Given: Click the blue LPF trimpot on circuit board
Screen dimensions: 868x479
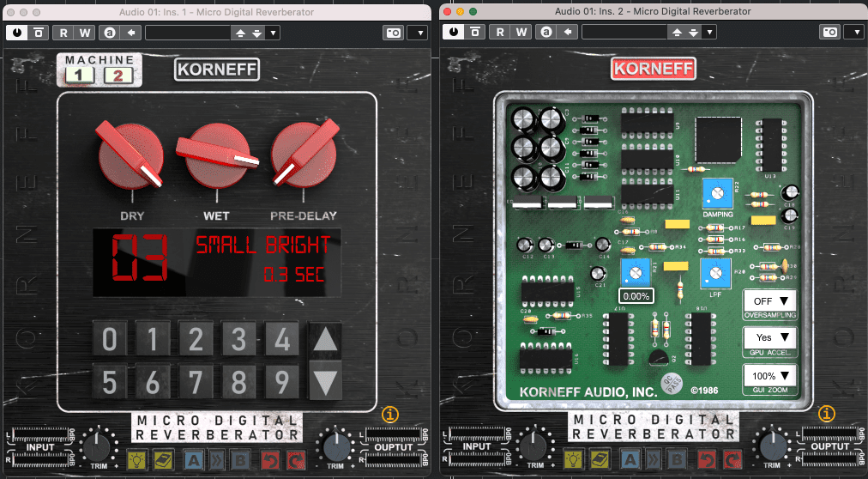Looking at the screenshot, I should (715, 274).
